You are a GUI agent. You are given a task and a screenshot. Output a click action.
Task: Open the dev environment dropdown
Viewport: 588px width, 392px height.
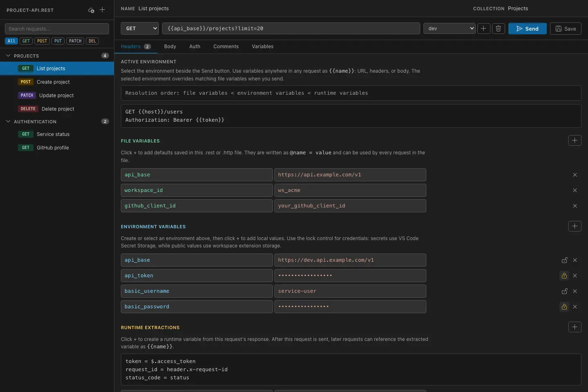tap(450, 29)
